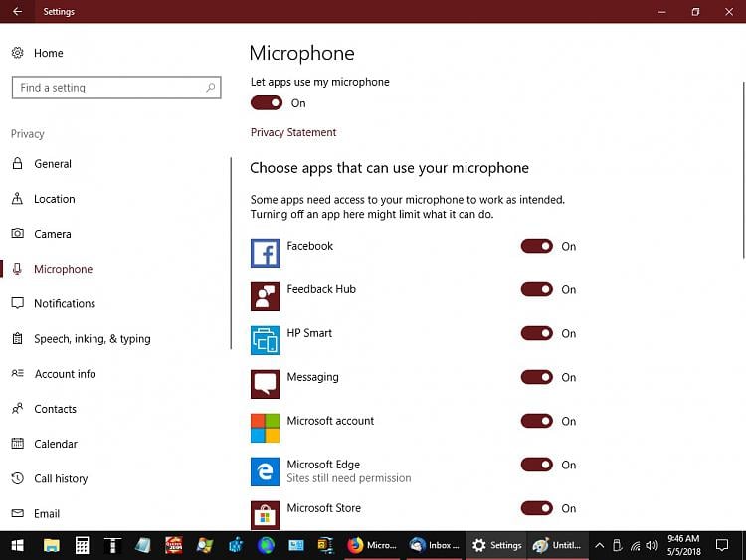Click the Contacts label in sidebar
The image size is (746, 560).
55,409
